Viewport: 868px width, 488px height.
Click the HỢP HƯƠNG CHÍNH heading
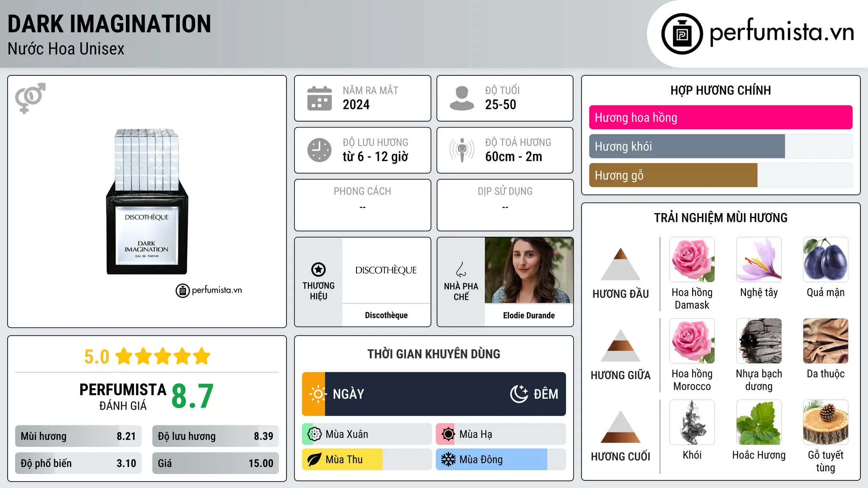click(721, 90)
